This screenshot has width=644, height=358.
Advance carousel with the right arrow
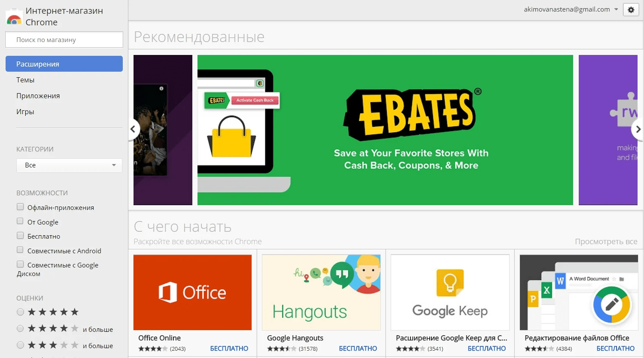pos(638,129)
